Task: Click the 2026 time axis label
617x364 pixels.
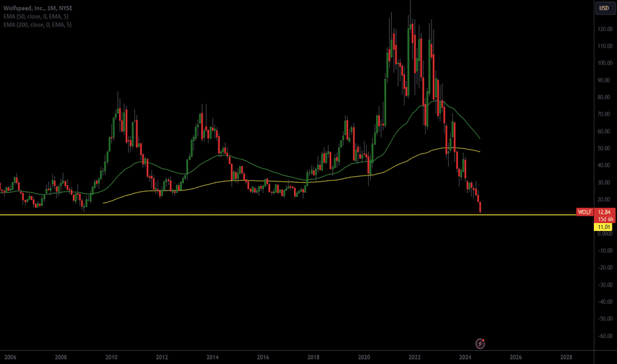Action: click(516, 357)
